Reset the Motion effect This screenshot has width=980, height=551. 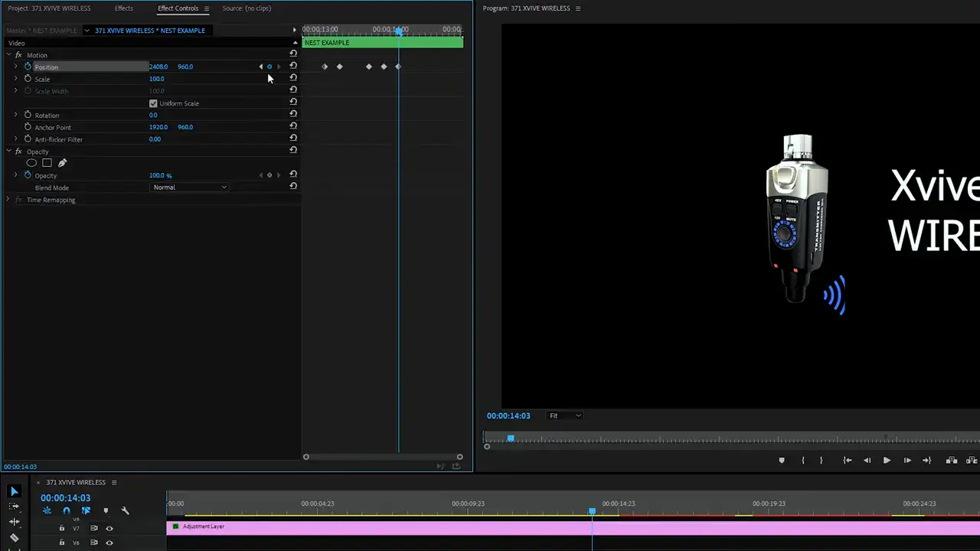[293, 54]
